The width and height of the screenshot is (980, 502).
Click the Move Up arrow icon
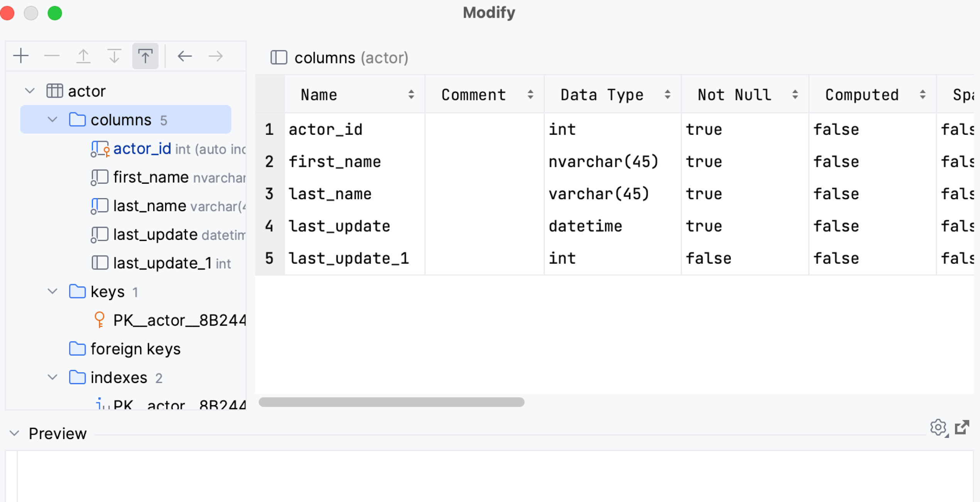click(x=83, y=56)
